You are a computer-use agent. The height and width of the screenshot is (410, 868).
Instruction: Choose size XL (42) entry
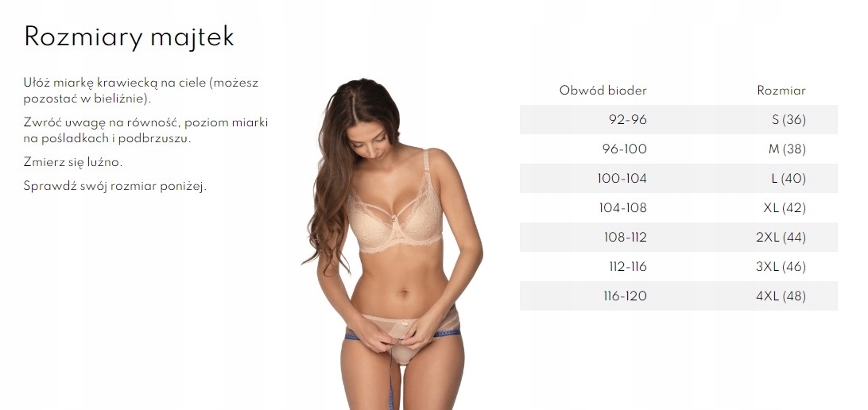point(785,207)
